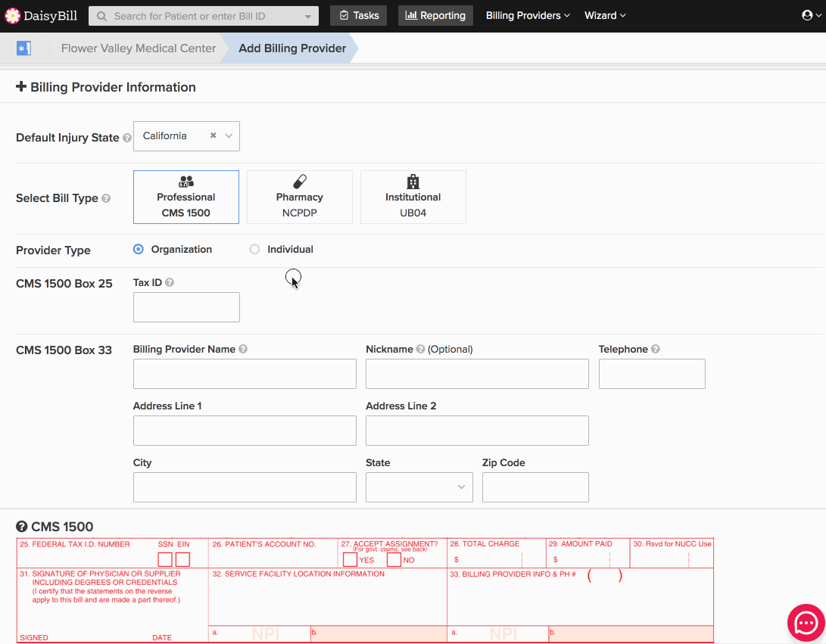Screen dimensions: 826x644
Task: Click help icon beside Select Bill Type
Action: coord(106,198)
